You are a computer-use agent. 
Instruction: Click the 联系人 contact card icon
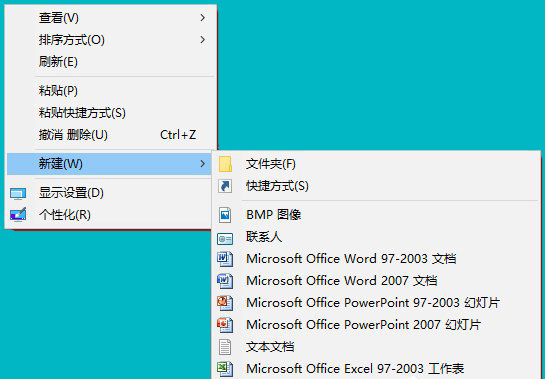pos(225,239)
